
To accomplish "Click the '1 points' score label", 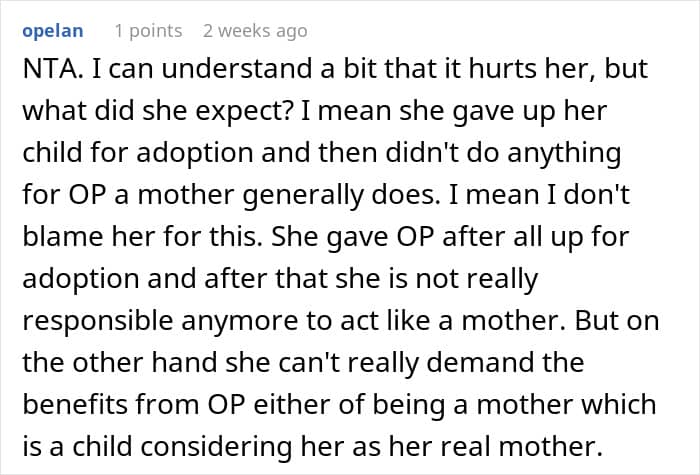I will pyautogui.click(x=148, y=31).
